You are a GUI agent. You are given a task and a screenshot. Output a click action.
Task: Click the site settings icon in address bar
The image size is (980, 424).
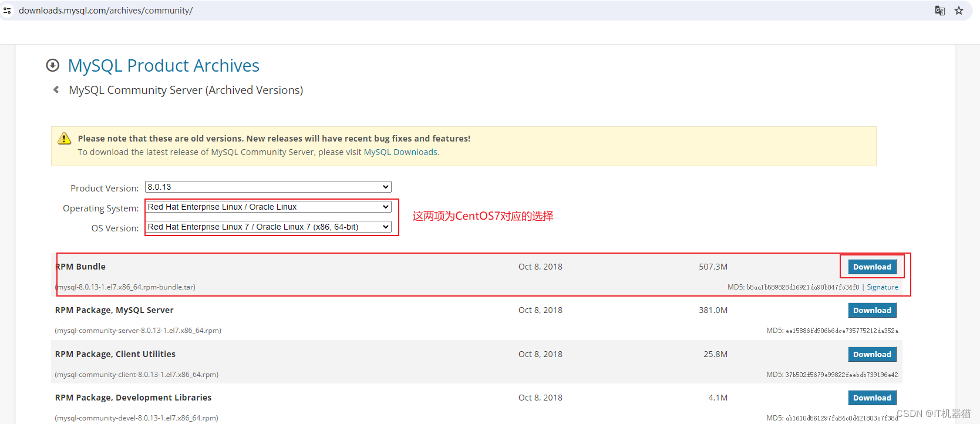(x=7, y=11)
